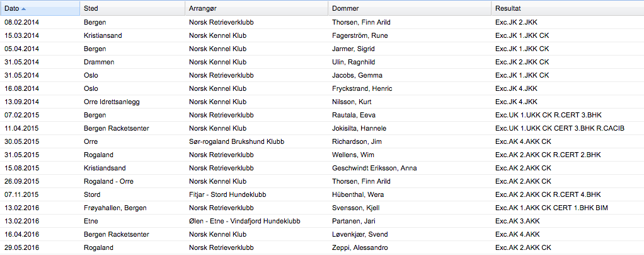644x255 pixels.
Task: Click judge Geschwindt Eriksson, Anna
Action: tap(374, 169)
